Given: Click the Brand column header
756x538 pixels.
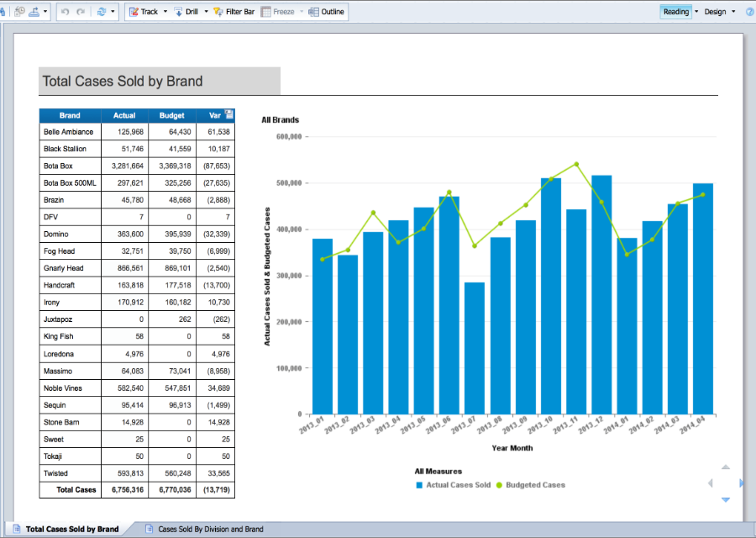Looking at the screenshot, I should tap(70, 115).
